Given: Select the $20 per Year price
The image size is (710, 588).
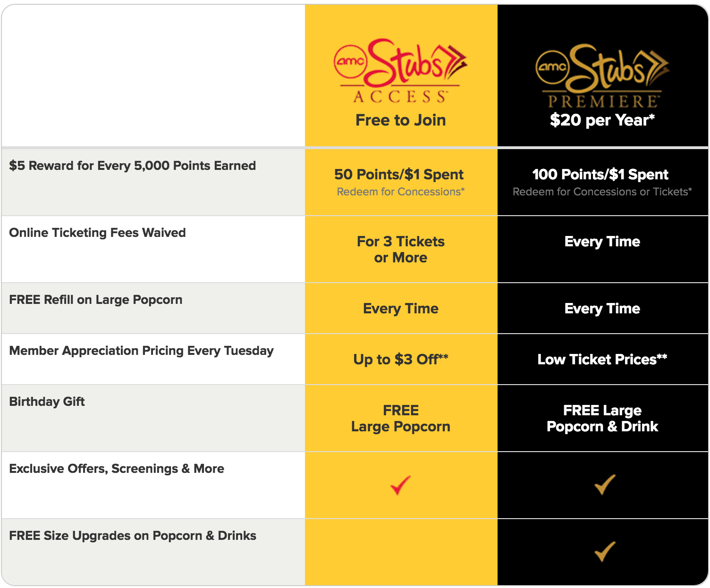Looking at the screenshot, I should coord(602,120).
